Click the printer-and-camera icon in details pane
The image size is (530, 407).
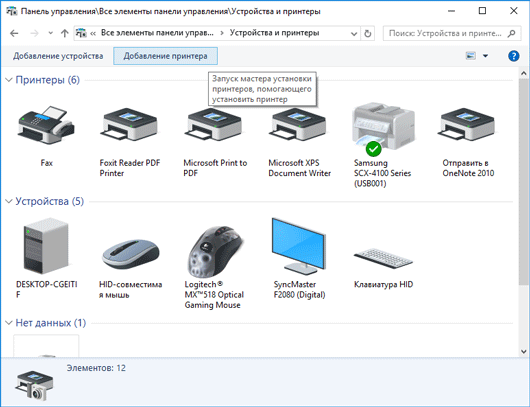click(34, 386)
